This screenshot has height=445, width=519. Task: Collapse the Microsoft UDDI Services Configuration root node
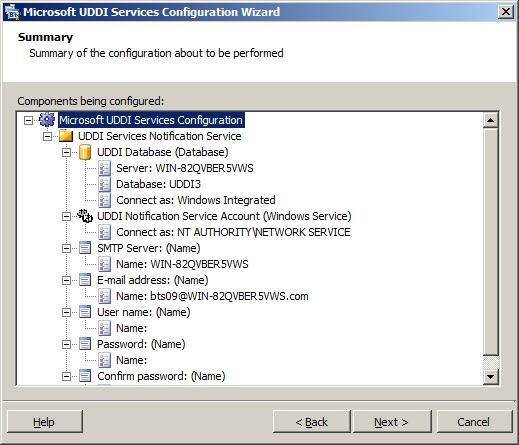(x=29, y=120)
